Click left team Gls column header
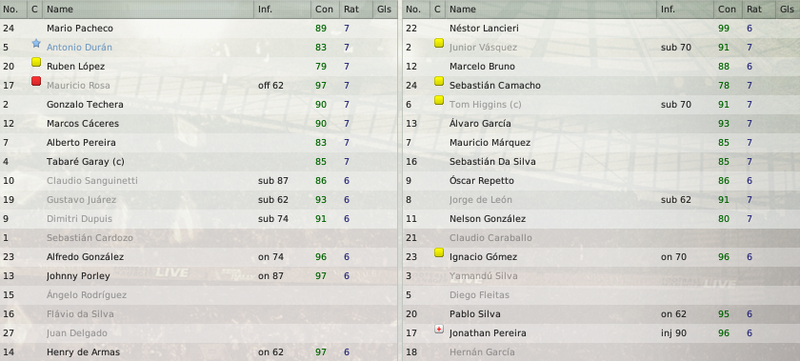 [x=384, y=9]
